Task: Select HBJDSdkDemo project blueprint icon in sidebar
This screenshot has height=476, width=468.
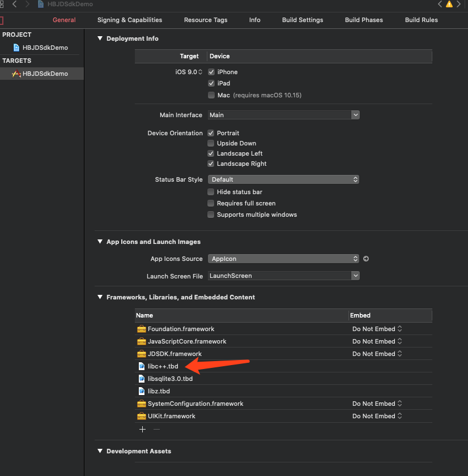Action: pyautogui.click(x=16, y=48)
